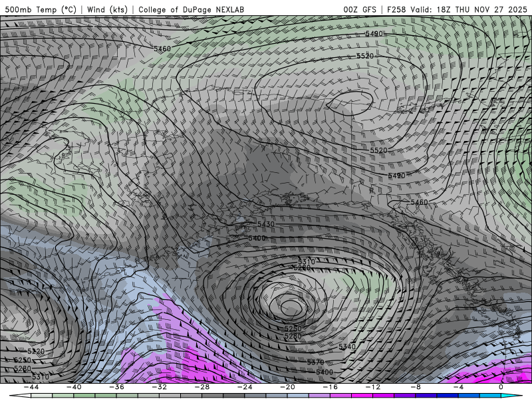Screen dimensions: 532x399
Task: Select 'College of DuPage NEXLAB' header text
Action: (x=191, y=9)
